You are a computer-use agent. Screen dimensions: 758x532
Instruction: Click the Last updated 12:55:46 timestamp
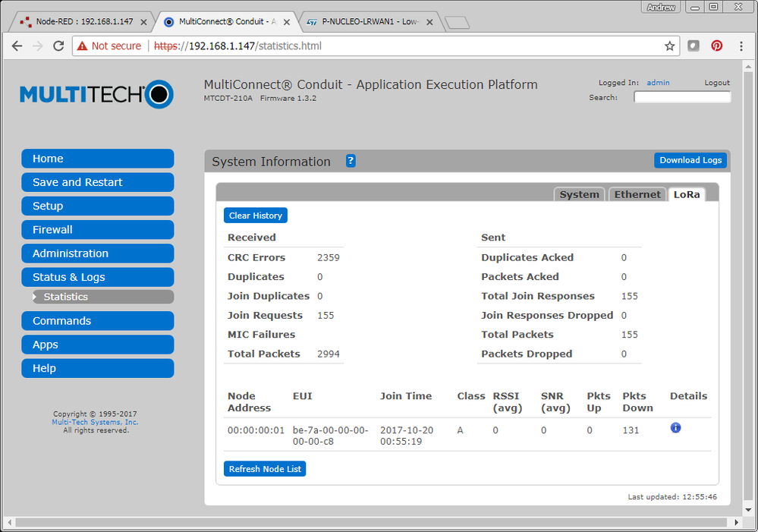tap(672, 496)
